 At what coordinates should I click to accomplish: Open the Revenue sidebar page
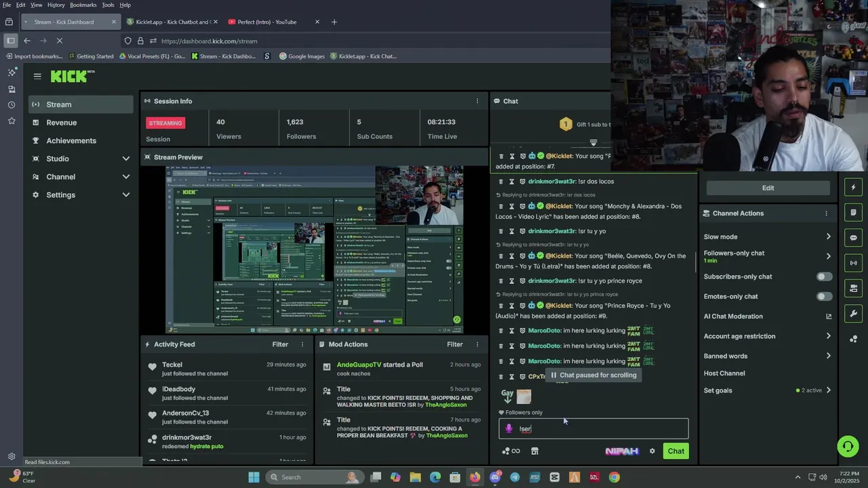(x=81, y=123)
